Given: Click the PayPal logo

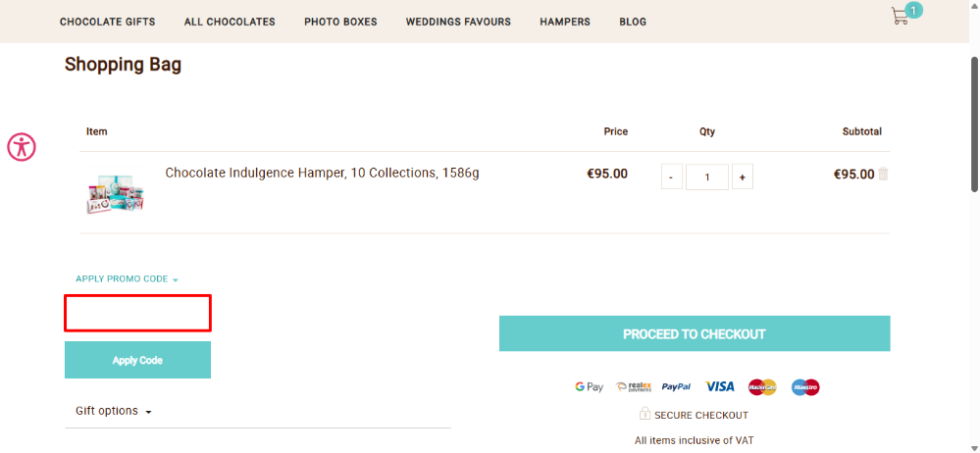Looking at the screenshot, I should point(676,386).
